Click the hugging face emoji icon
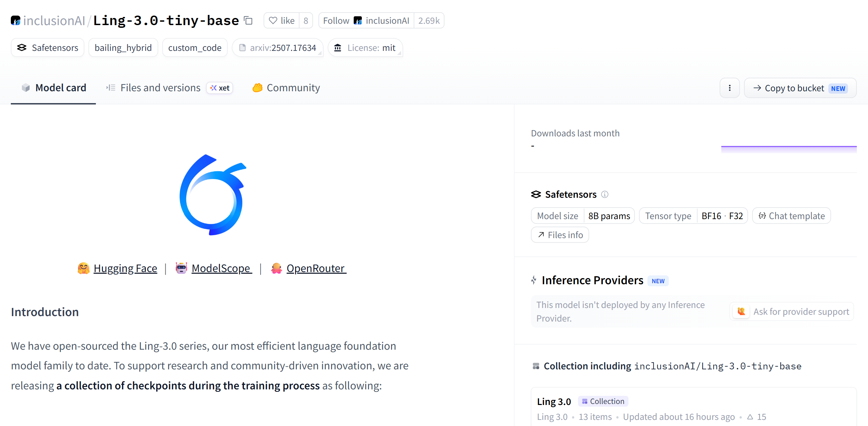 84,268
